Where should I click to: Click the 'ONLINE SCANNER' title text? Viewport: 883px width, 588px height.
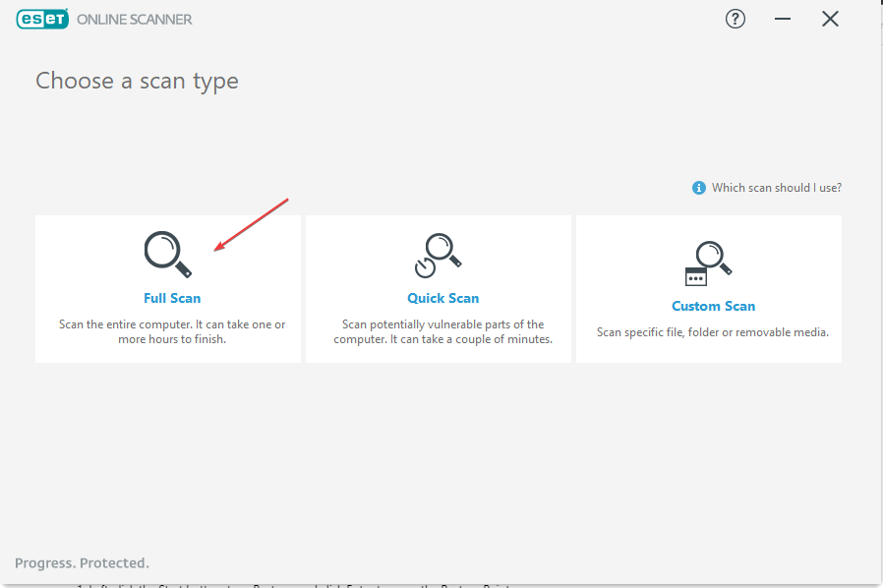pos(135,20)
